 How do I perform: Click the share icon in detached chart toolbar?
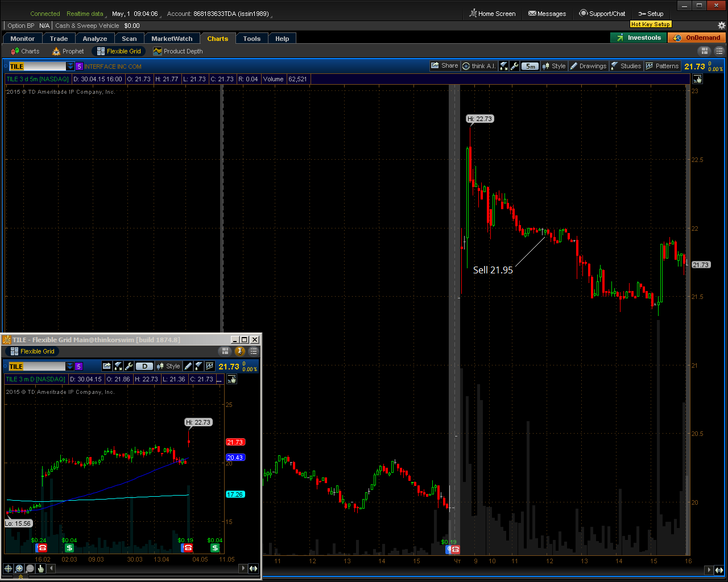[x=107, y=366]
